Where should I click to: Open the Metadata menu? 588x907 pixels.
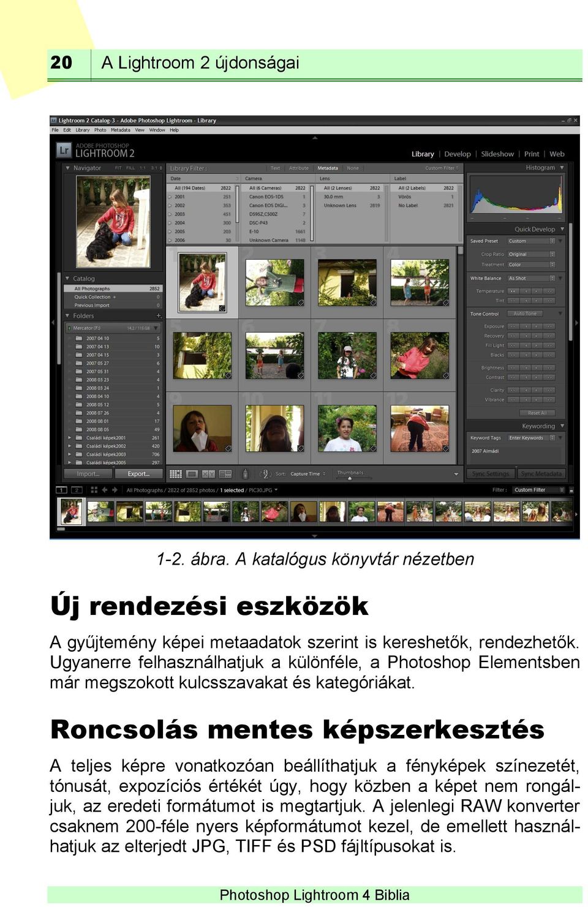click(x=120, y=130)
